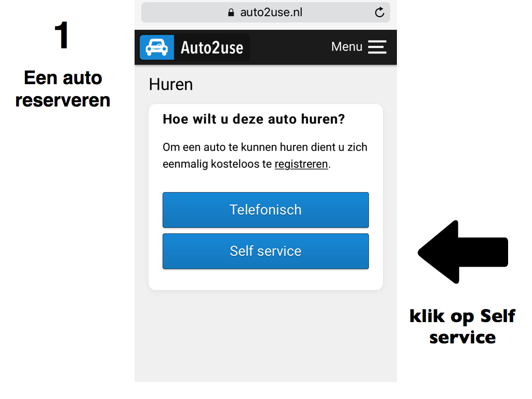Image resolution: width=532 pixels, height=399 pixels.
Task: Open the Menu label in header
Action: [347, 47]
